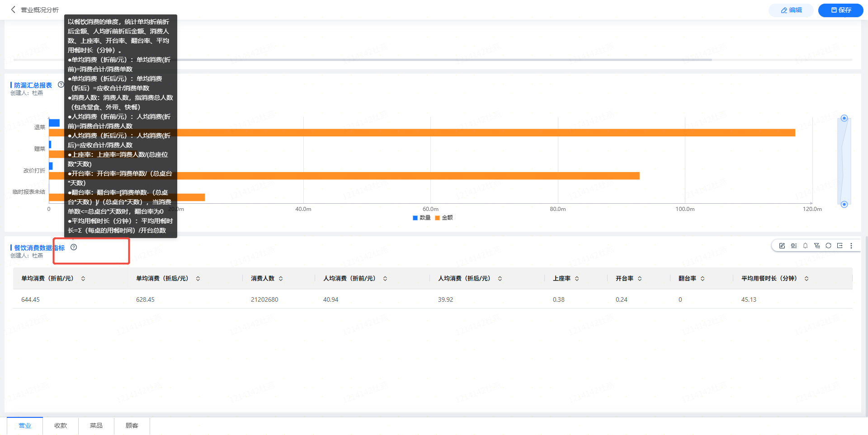Open the filter icon in the card toolbar
Image resolution: width=868 pixels, height=435 pixels.
point(817,246)
